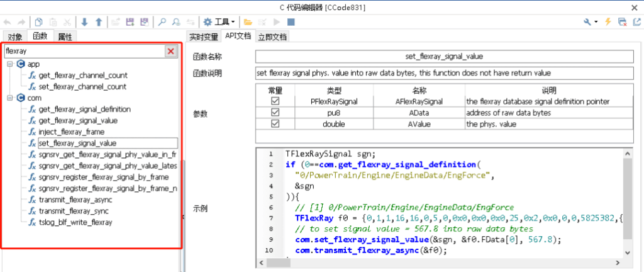Click the 函数说明 description field
Viewport: 644px width, 272px height.
pos(445,73)
